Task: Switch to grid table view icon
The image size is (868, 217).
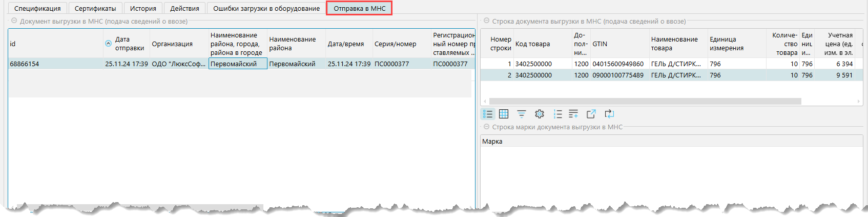Action: (504, 114)
